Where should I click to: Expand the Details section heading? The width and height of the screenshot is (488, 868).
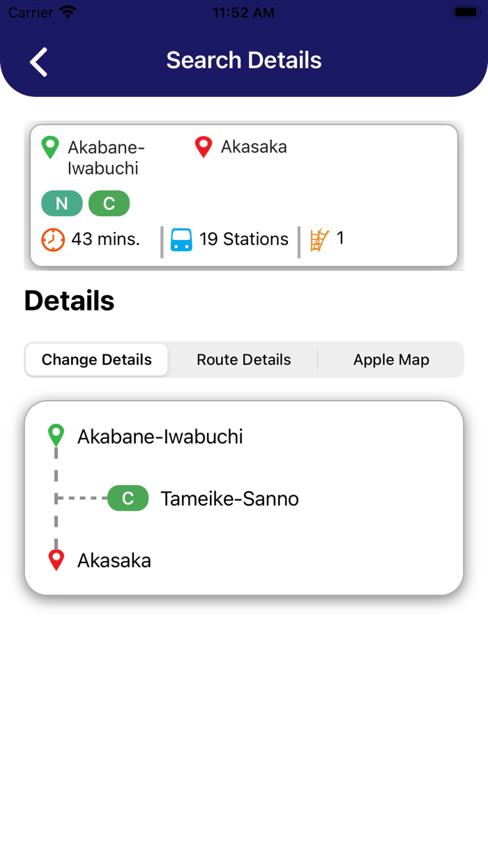(x=68, y=300)
